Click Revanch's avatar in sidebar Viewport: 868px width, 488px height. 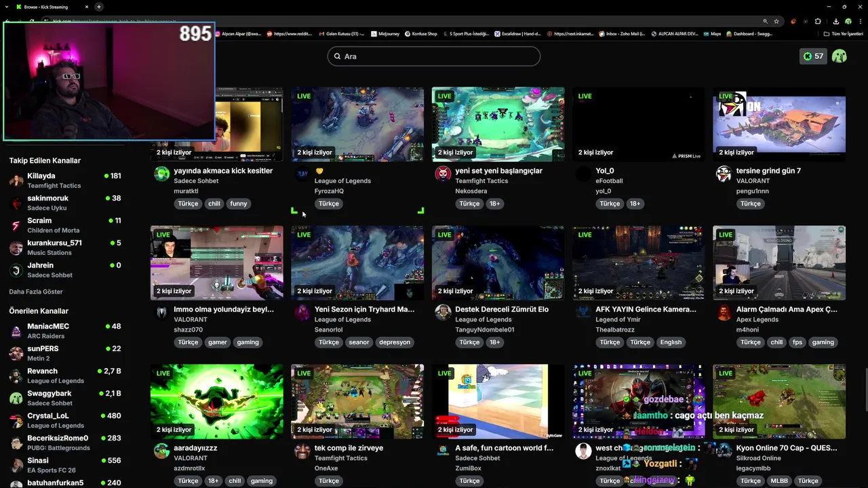tap(16, 375)
